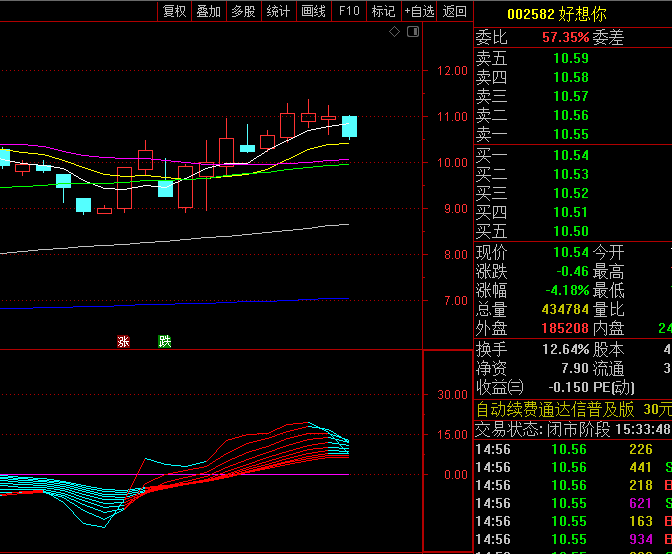672x554 pixels.
Task: Click the rightmost cyan candlestick on the chart
Action: [349, 126]
